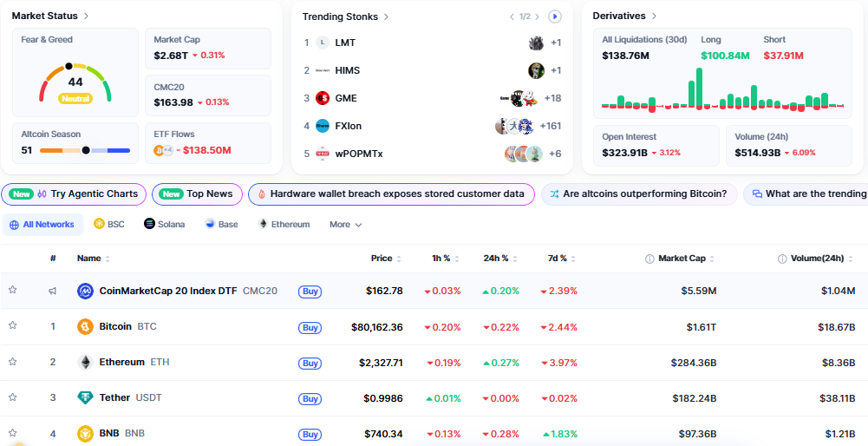Sort table by 1h % column
Screen dimensions: 868x446
point(446,259)
